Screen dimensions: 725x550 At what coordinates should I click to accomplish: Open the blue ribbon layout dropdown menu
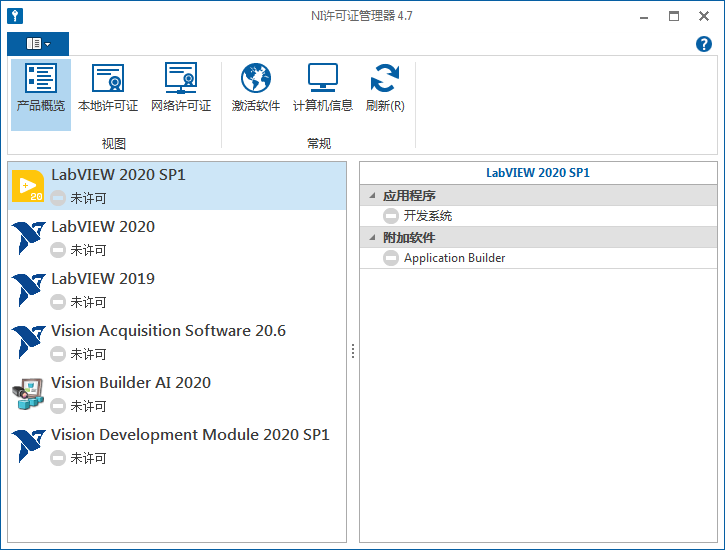[x=38, y=44]
